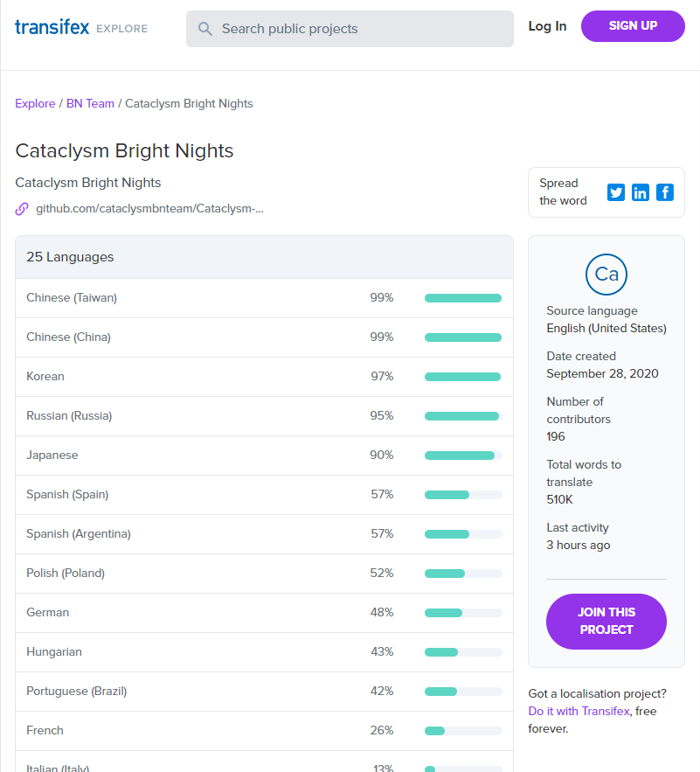Select the Chinese (Taiwan) language row
The width and height of the screenshot is (700, 772).
click(72, 297)
